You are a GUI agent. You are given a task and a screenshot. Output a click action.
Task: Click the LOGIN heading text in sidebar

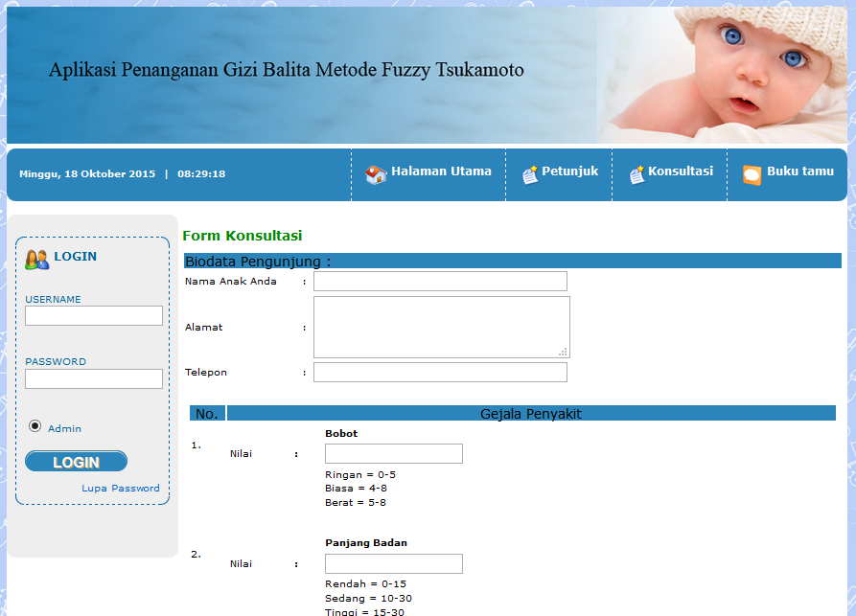click(x=76, y=257)
